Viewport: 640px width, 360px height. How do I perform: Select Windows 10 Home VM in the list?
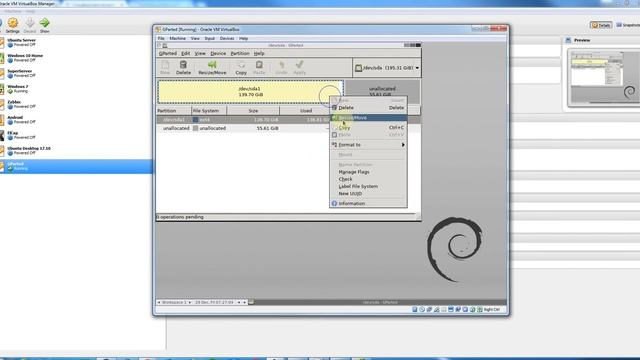coord(76,58)
